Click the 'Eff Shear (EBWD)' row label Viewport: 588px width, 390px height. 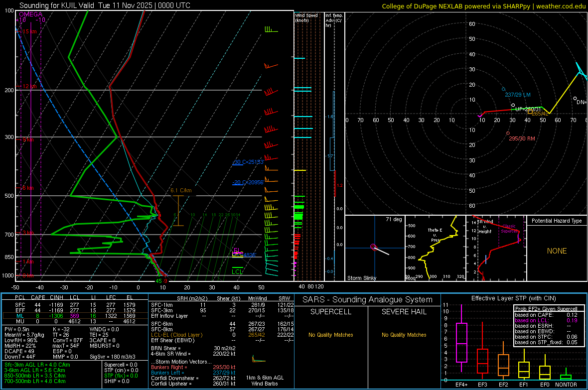(x=173, y=341)
